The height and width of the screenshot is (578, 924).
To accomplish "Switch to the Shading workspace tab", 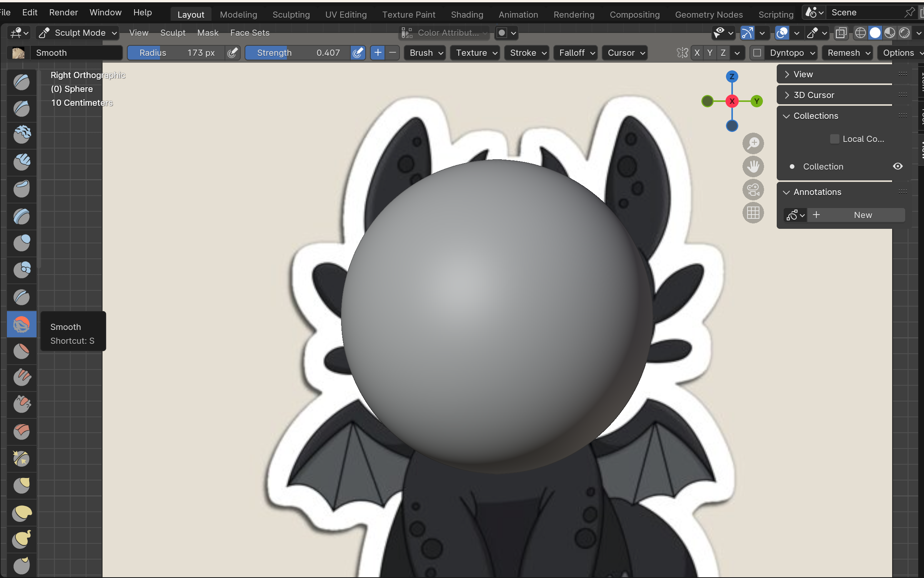I will click(x=467, y=15).
